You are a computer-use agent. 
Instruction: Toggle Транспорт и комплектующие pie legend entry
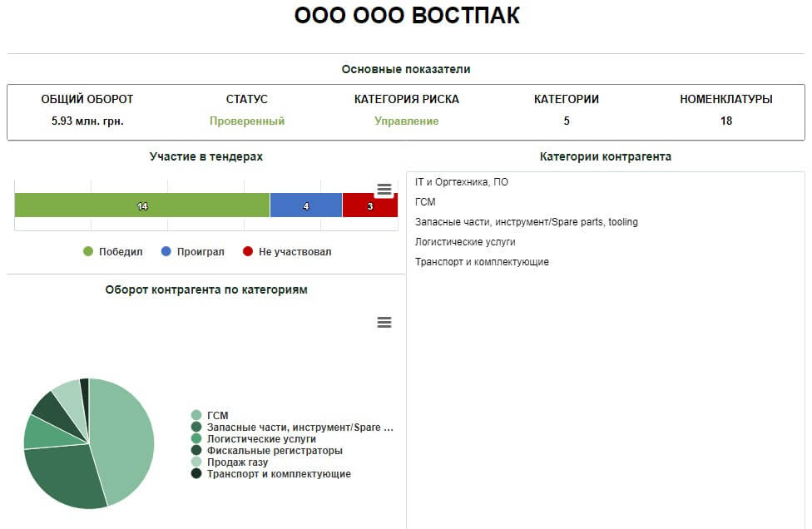(271, 473)
